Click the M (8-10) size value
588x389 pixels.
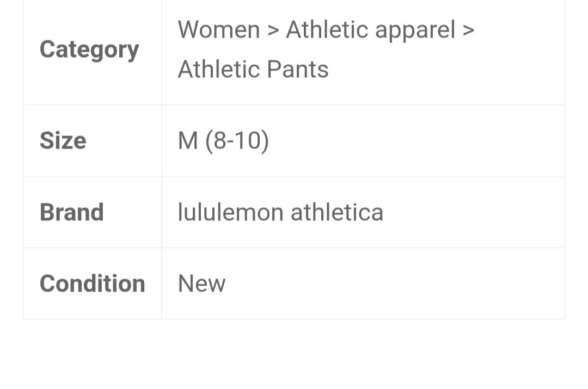tap(223, 141)
